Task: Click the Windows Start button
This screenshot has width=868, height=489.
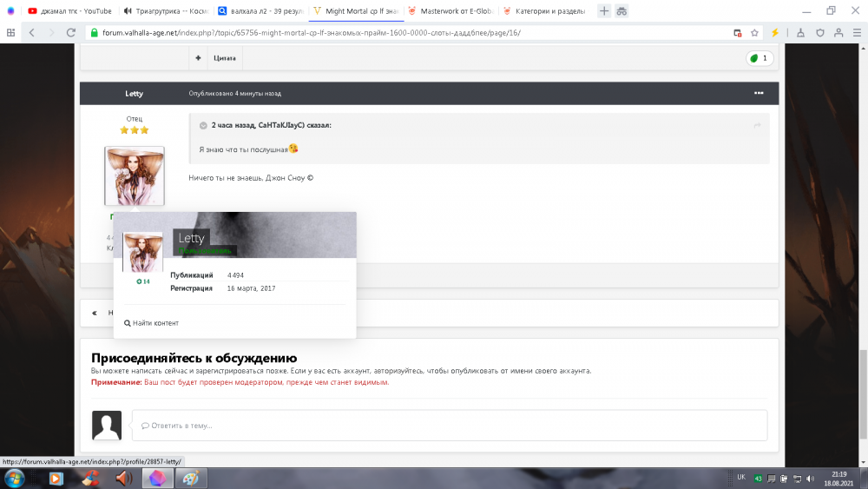Action: (15, 479)
